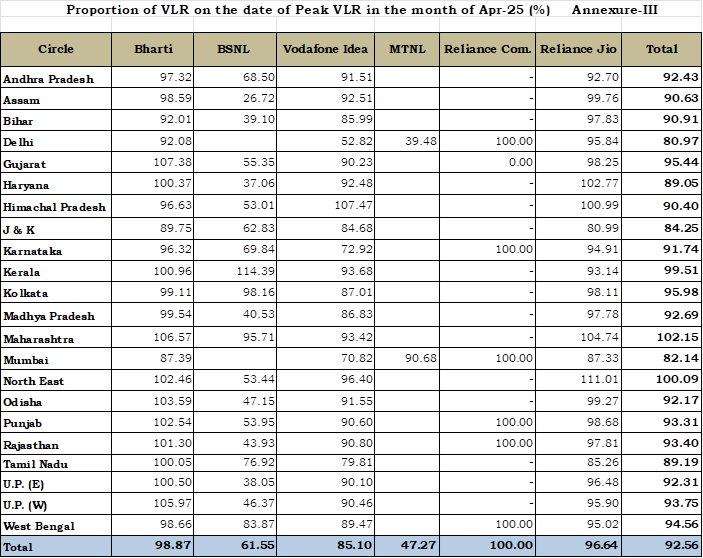
Task: Click the Kolkata row label
Action: (x=26, y=294)
